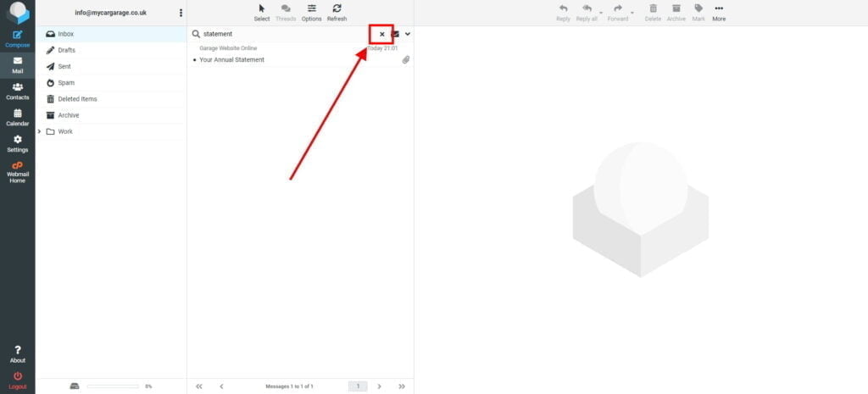Click the Select toolbar tool
The width and height of the screenshot is (868, 394).
(262, 13)
